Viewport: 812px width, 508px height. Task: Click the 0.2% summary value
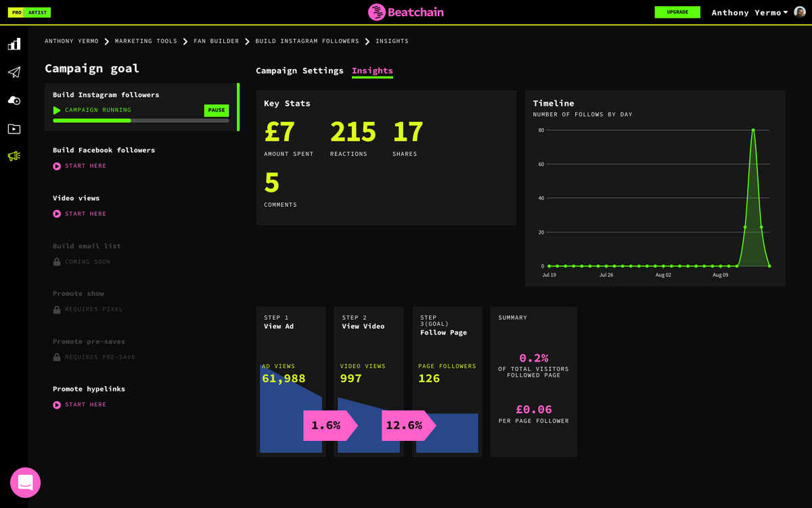pyautogui.click(x=534, y=358)
